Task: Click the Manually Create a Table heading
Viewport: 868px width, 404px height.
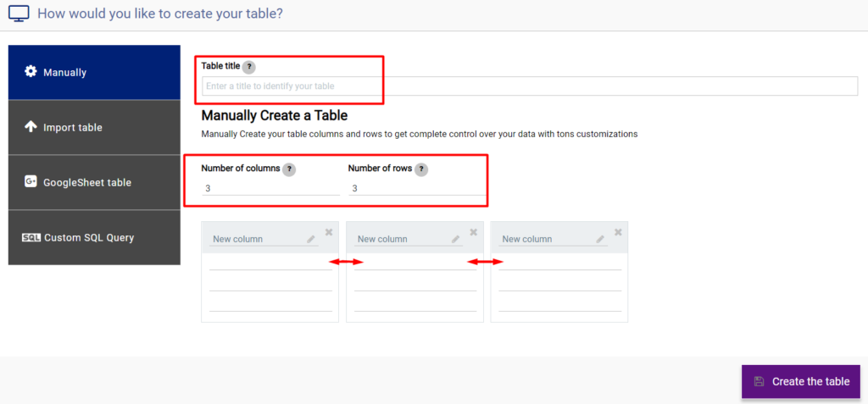Action: [x=275, y=116]
